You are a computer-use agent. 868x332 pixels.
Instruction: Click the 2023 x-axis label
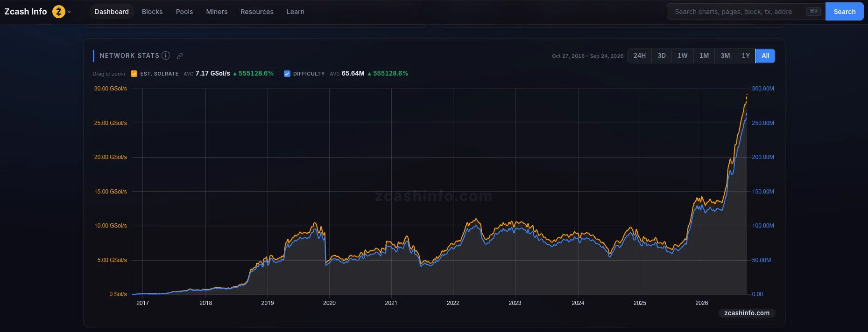point(515,303)
